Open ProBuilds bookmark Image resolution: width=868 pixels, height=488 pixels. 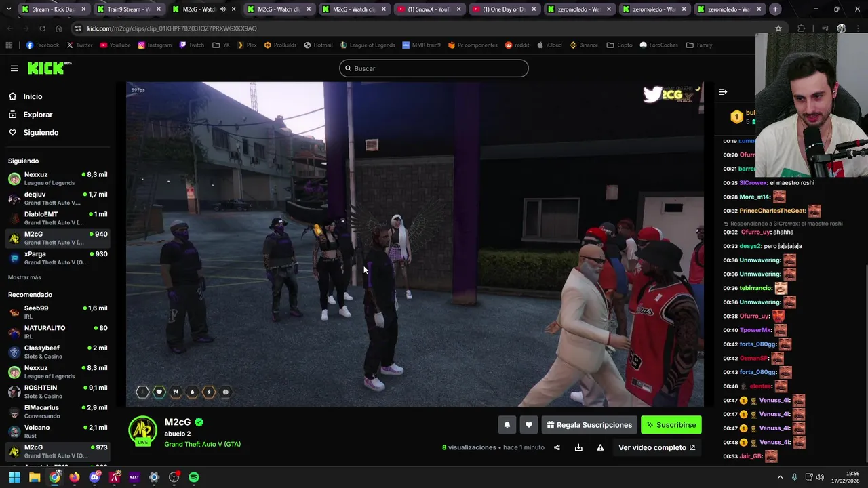[280, 45]
